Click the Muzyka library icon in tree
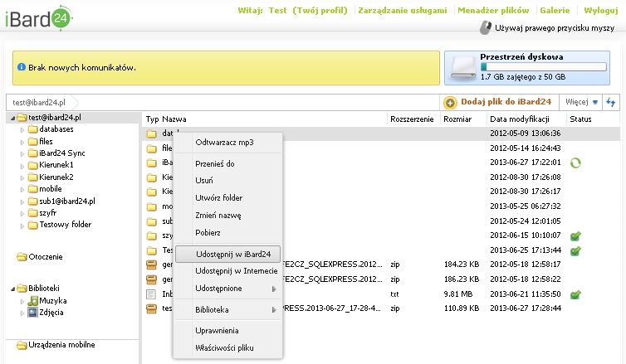Viewport: 626px width, 364px height. click(x=32, y=301)
